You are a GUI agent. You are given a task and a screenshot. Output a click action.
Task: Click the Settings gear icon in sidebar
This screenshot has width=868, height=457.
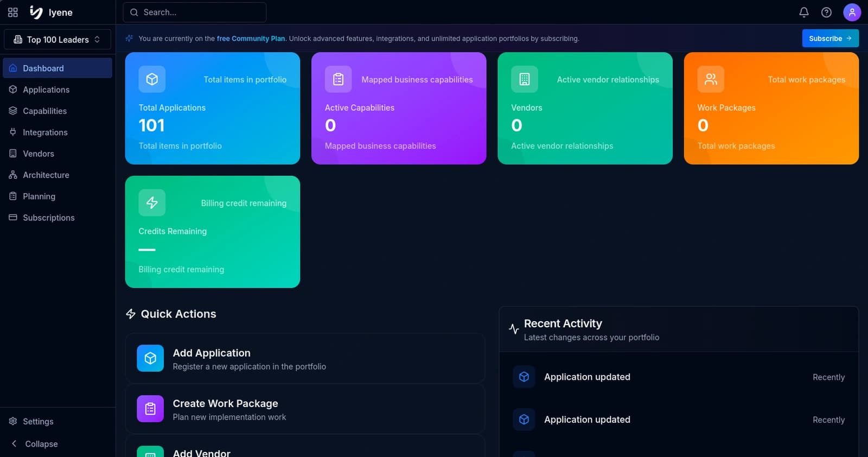[13, 421]
